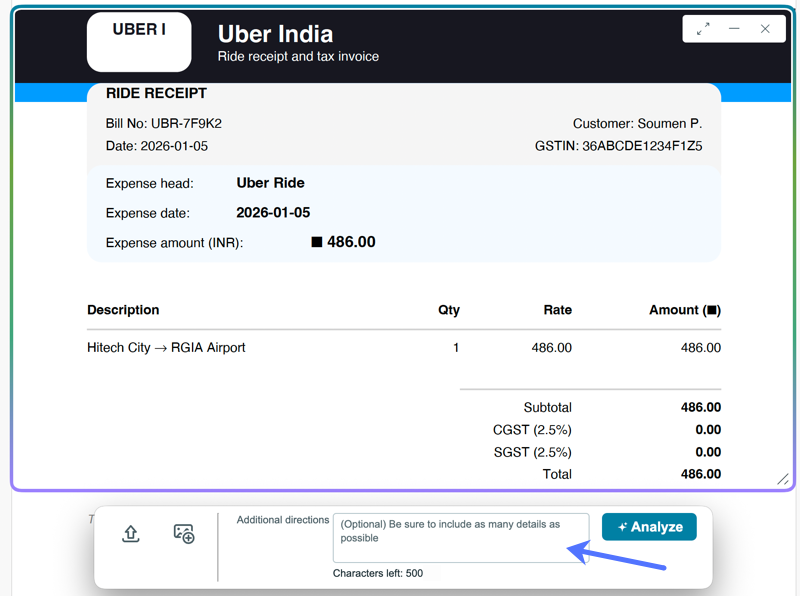Click the upload file icon
The image size is (800, 596).
point(131,534)
